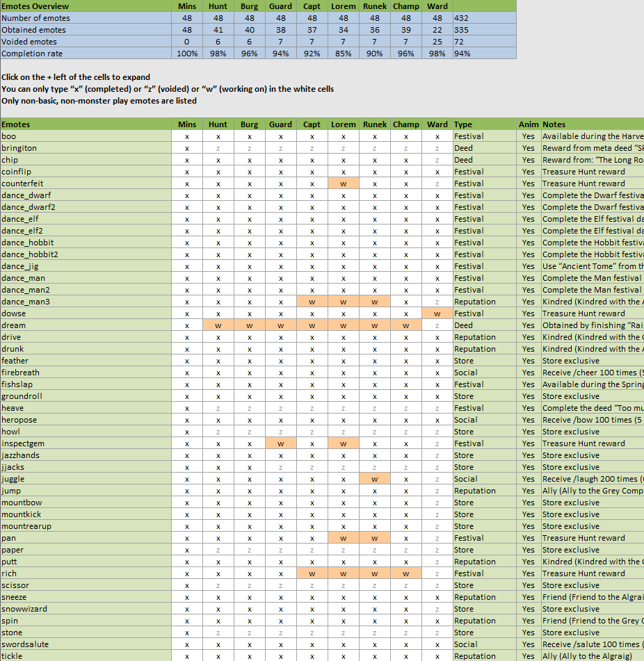Click the total emotes cell showing 432
This screenshot has width=644, height=661.
(485, 17)
